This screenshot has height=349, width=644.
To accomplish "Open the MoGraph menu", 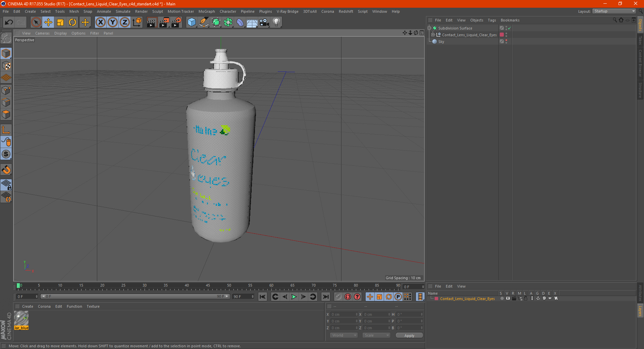I will (207, 11).
